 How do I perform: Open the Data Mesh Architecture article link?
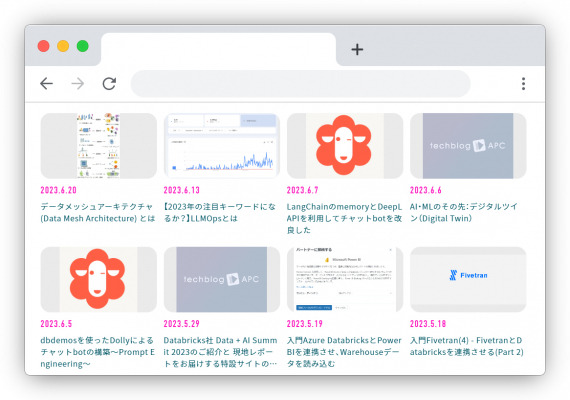pos(98,212)
